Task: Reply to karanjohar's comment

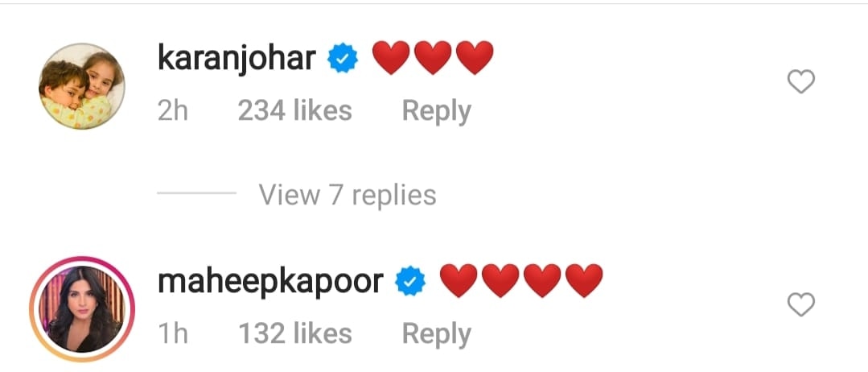Action: (x=437, y=111)
